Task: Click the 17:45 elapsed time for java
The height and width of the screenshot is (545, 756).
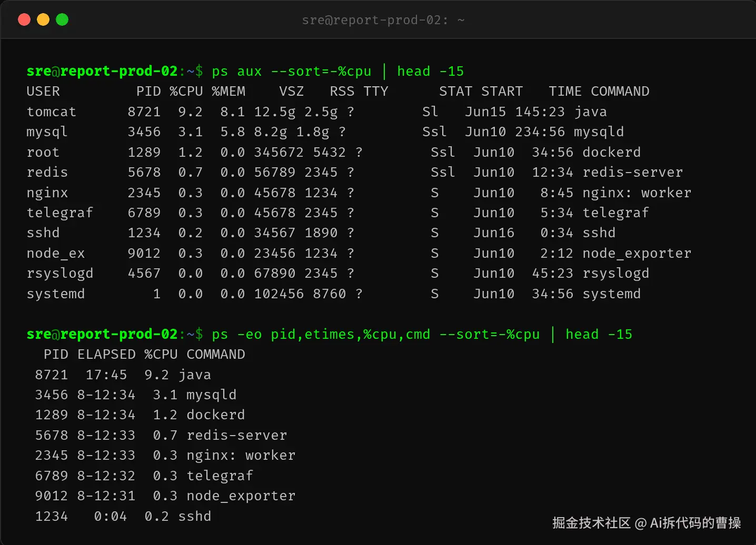Action: point(106,375)
